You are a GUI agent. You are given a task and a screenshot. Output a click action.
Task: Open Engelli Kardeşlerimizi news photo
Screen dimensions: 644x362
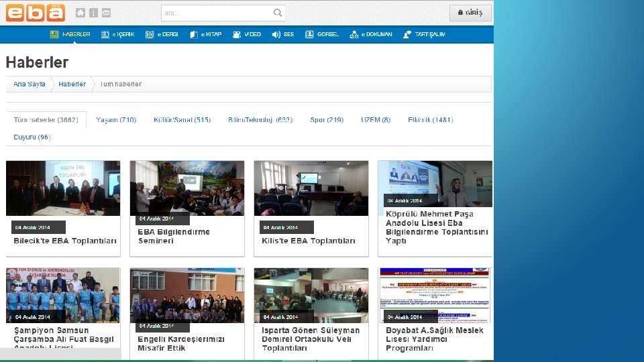click(x=187, y=295)
